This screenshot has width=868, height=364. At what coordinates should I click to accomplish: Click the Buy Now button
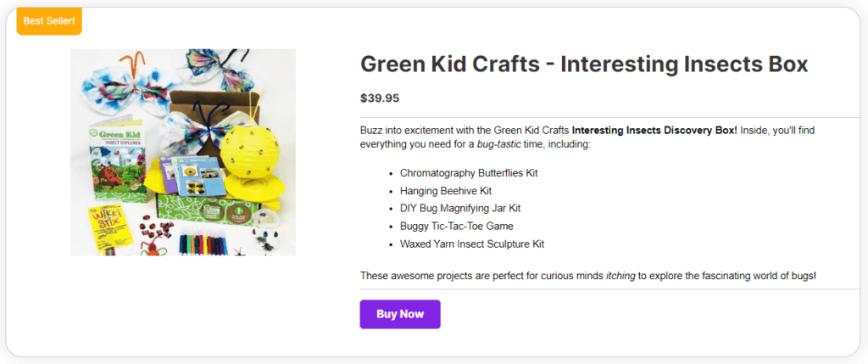click(400, 314)
